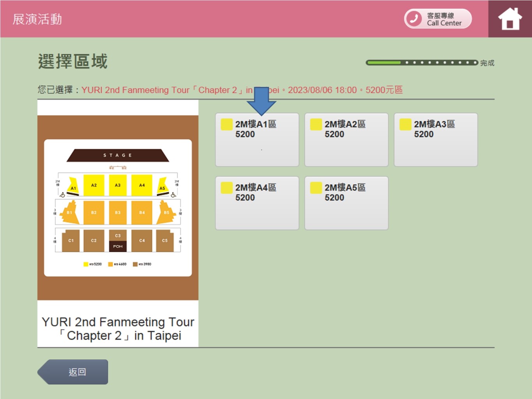
Task: Select the 2M樓A4區 5200 area
Action: tap(257, 203)
